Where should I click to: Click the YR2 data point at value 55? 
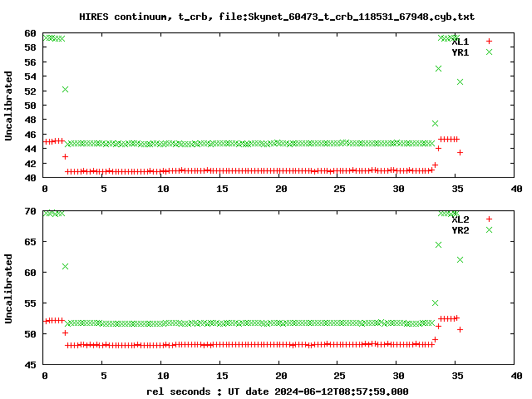pyautogui.click(x=435, y=303)
